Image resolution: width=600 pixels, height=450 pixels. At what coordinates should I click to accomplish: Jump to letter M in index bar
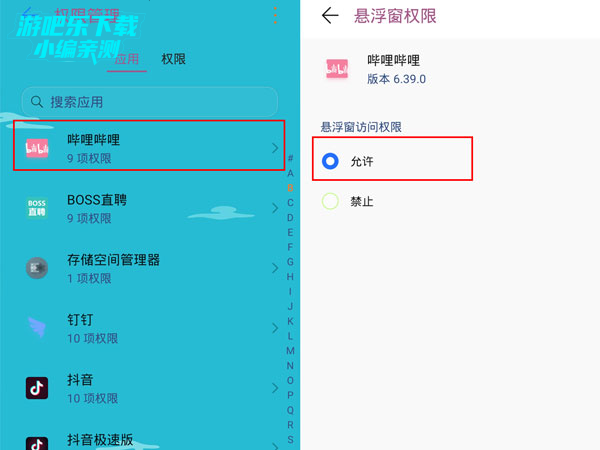coord(290,351)
